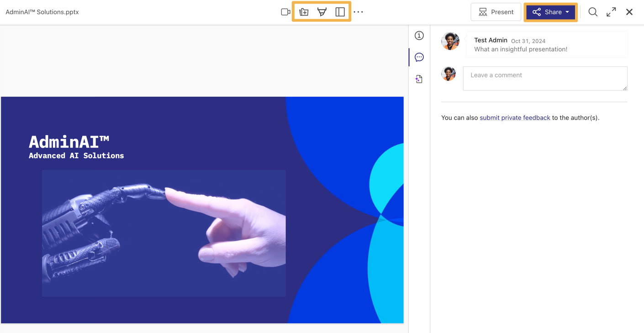Click the AdminAI slide preview image

click(202, 210)
